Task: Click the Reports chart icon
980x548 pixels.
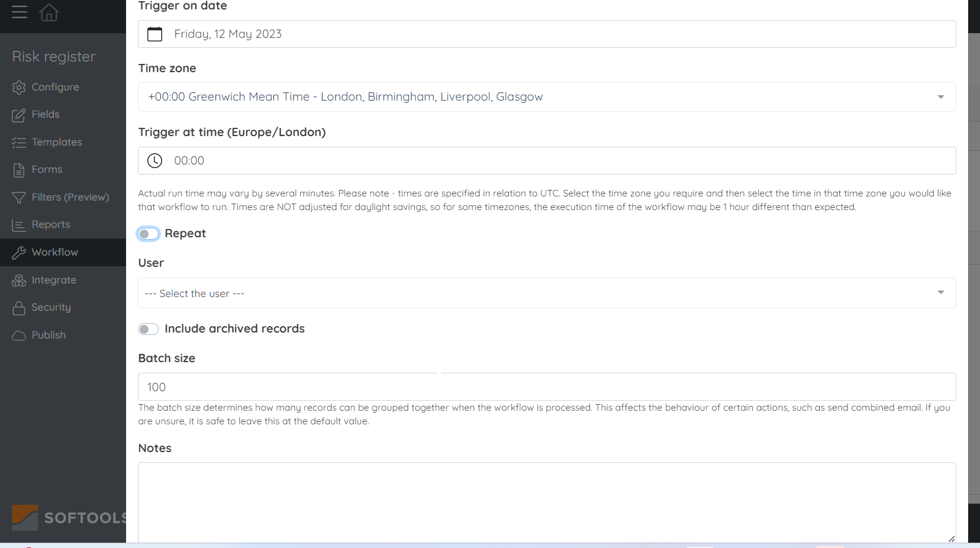Action: 19,225
